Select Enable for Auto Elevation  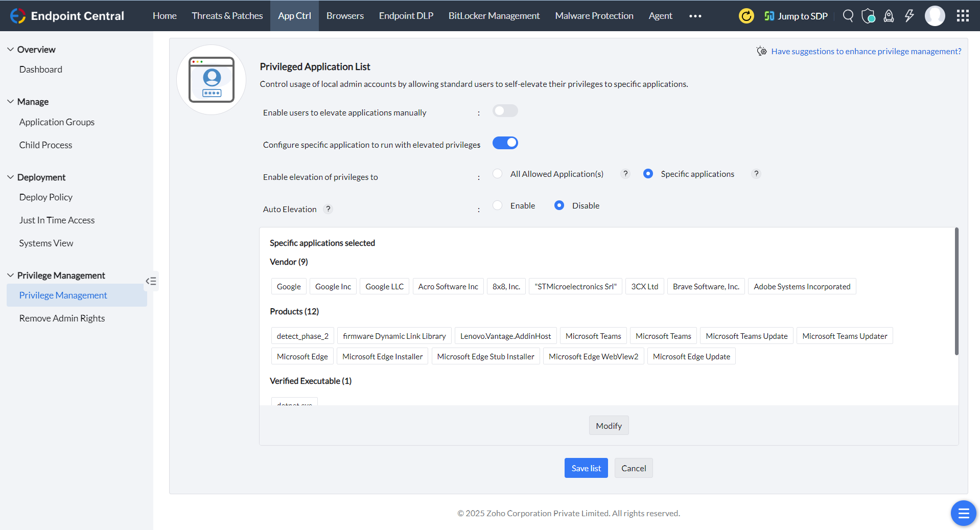[498, 205]
